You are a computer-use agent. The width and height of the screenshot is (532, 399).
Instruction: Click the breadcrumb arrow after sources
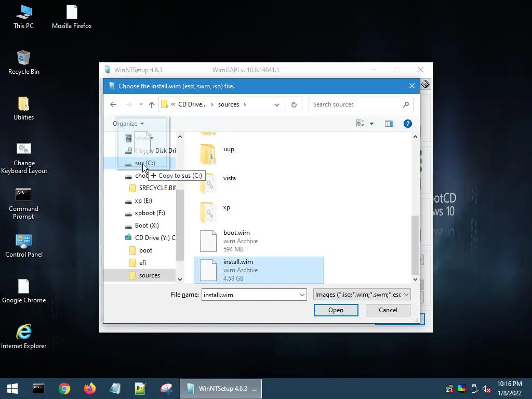pos(245,104)
